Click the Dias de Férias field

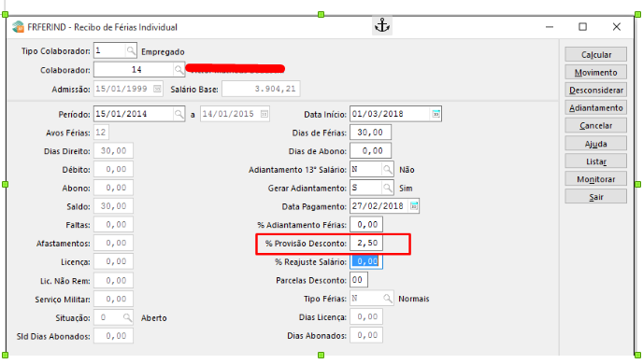coord(370,133)
